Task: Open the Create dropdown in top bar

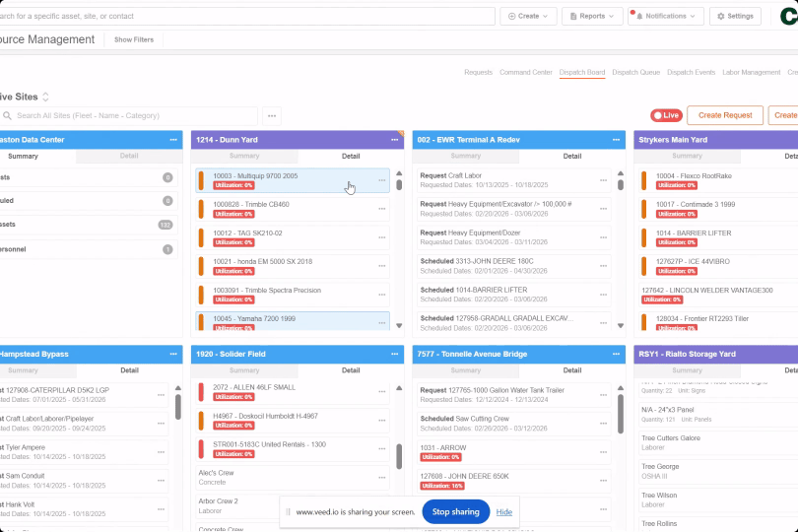Action: 528,17
